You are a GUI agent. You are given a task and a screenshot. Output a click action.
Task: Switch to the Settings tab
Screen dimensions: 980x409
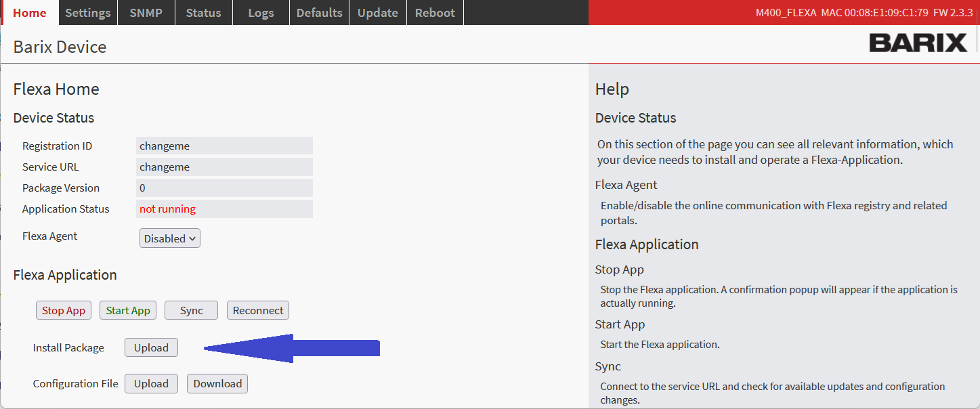coord(88,13)
